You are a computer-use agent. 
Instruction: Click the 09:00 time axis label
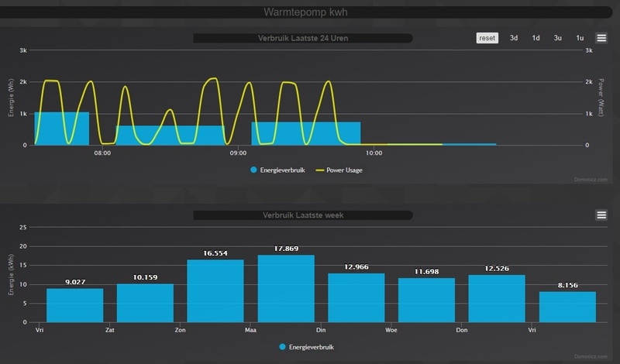click(238, 153)
